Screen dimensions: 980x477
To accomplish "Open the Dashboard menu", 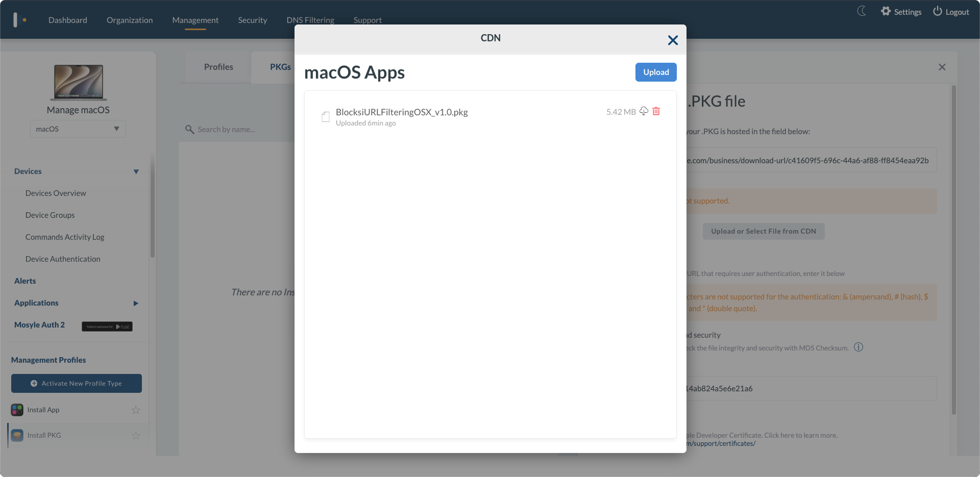I will (x=68, y=20).
